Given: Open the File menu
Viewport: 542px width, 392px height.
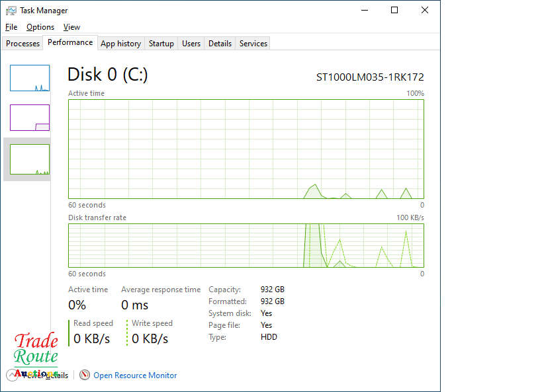Looking at the screenshot, I should pos(11,27).
